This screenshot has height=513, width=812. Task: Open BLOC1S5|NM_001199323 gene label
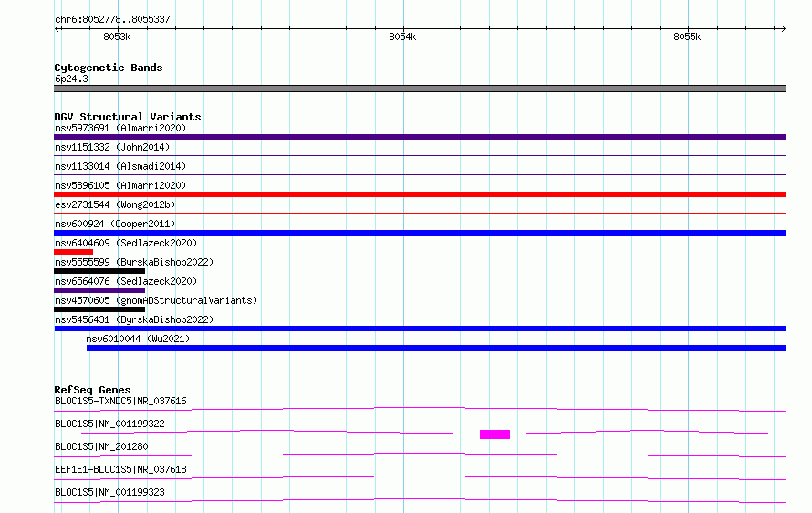(109, 492)
